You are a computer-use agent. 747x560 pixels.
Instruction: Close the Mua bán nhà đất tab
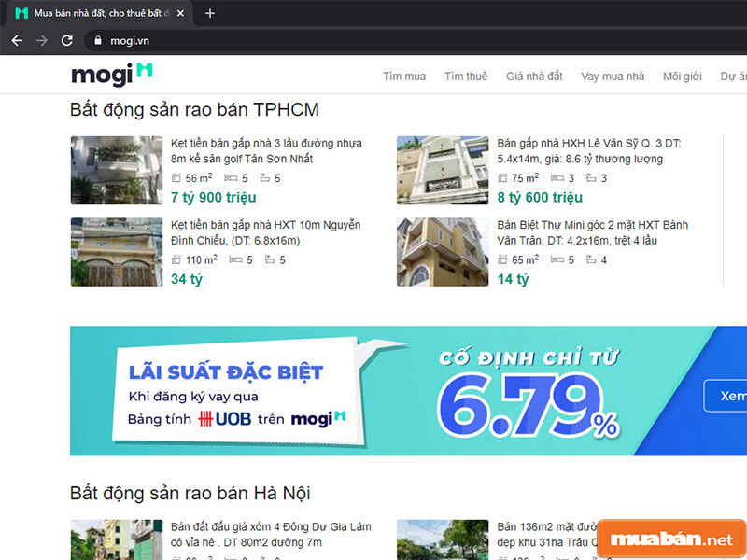click(180, 13)
